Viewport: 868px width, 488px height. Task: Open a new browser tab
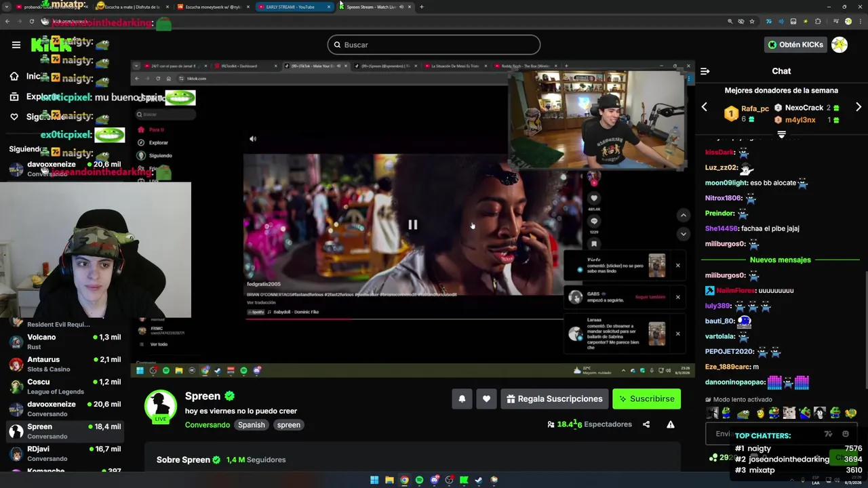[422, 7]
